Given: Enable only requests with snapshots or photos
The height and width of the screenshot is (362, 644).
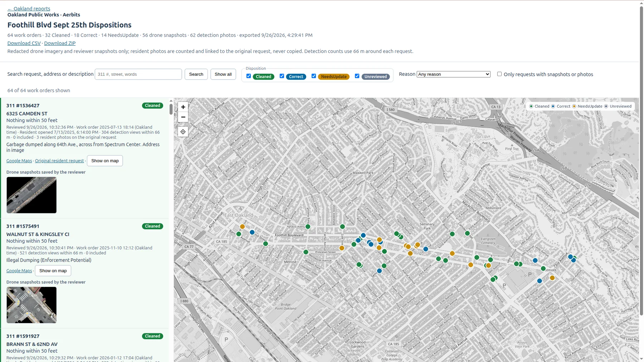Looking at the screenshot, I should point(499,74).
